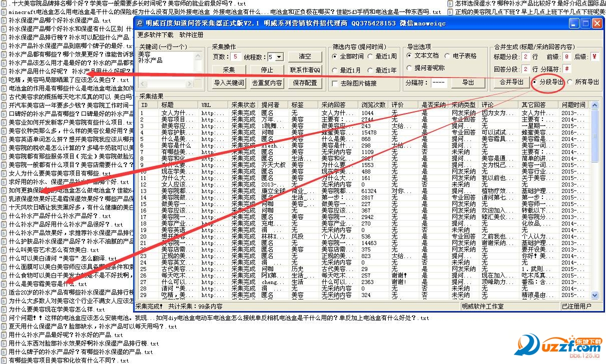Select file icon for 夏天用什么保湿产品 file
Screen dimensions: 606x364
[x=4, y=326]
